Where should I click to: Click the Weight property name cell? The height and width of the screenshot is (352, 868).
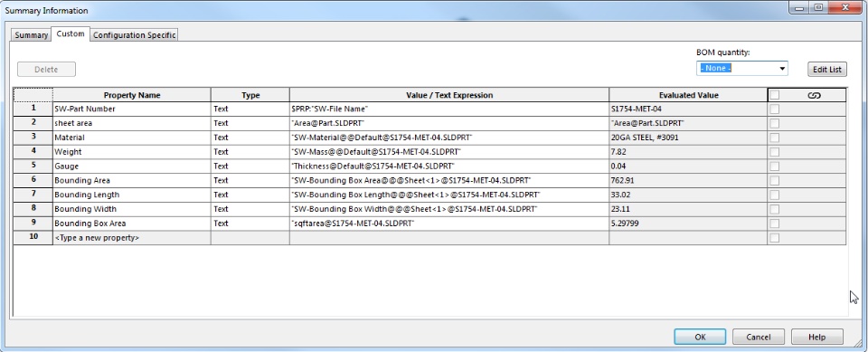[132, 152]
